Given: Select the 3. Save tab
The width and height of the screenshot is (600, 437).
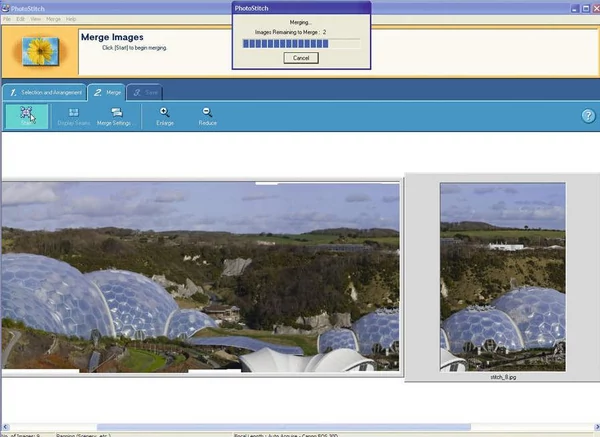Looking at the screenshot, I should click(x=145, y=92).
